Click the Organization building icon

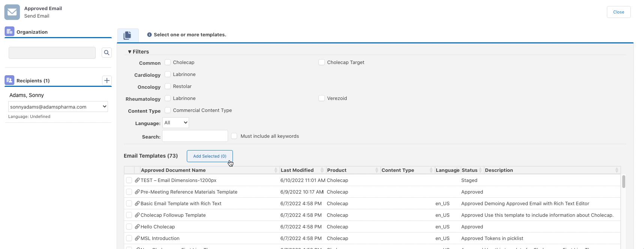click(9, 32)
